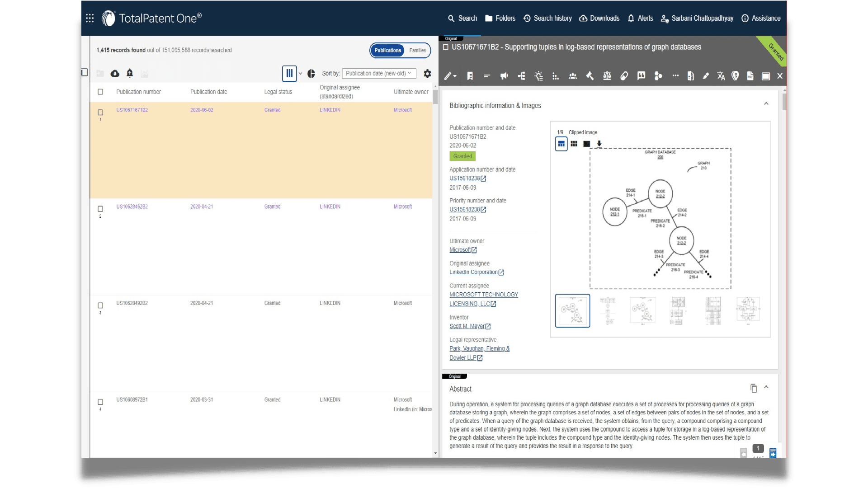
Task: Click the lightbulb list icon
Action: coord(538,76)
